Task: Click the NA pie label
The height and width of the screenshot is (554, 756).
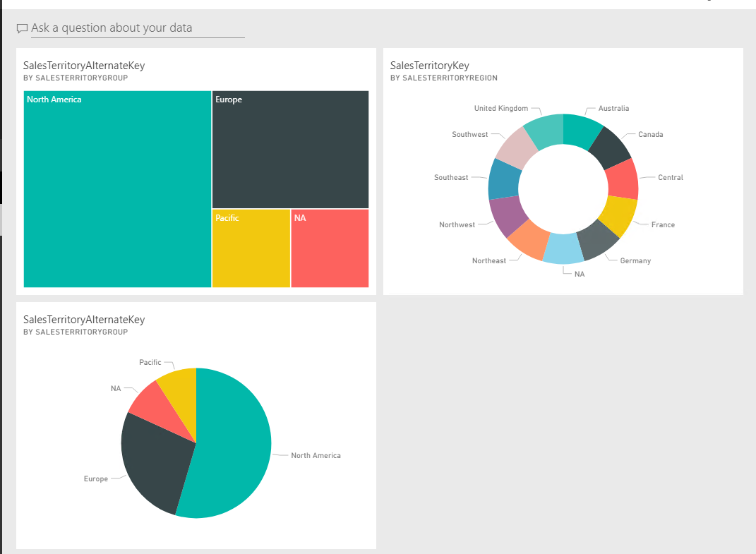Action: [x=116, y=389]
